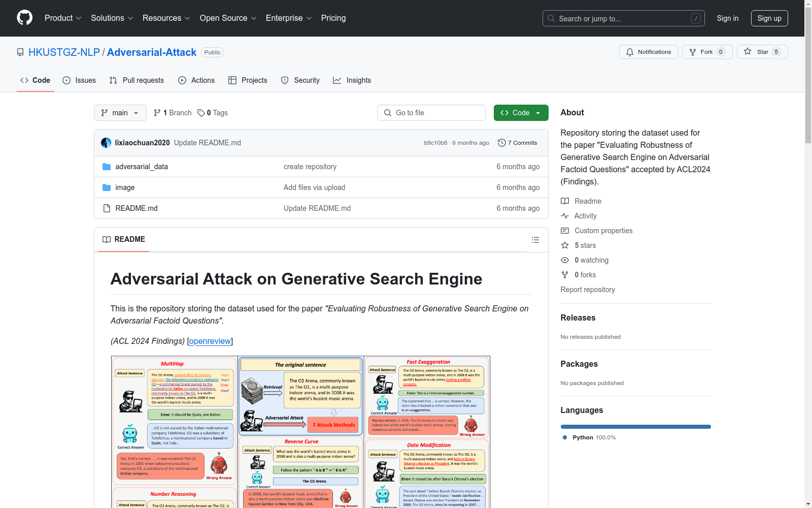812x508 pixels.
Task: Expand the Resources menu
Action: [166, 18]
